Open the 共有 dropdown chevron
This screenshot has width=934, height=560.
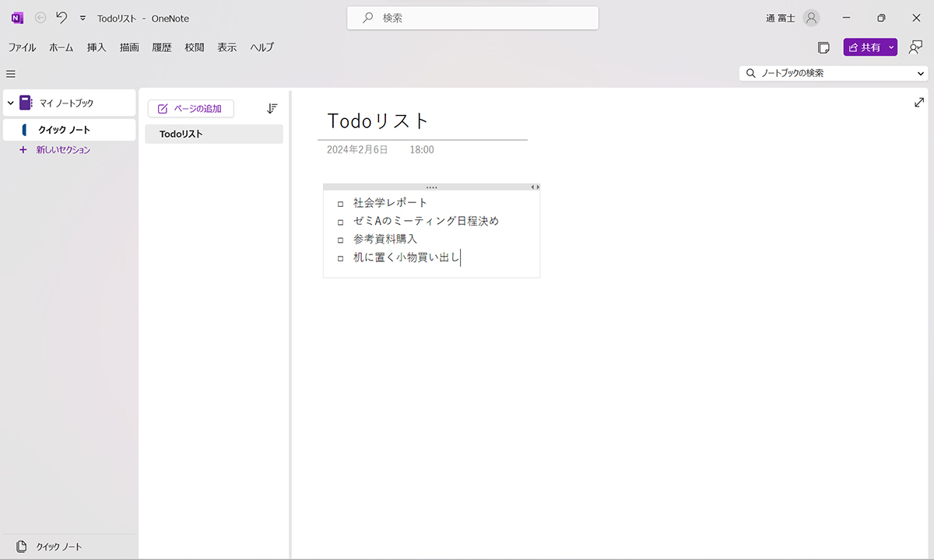point(891,47)
